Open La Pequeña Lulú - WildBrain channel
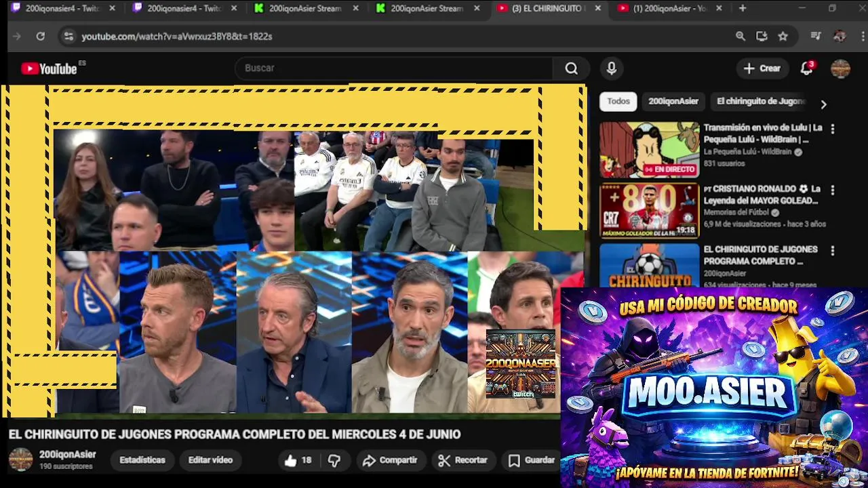Image resolution: width=868 pixels, height=488 pixels. [x=747, y=152]
